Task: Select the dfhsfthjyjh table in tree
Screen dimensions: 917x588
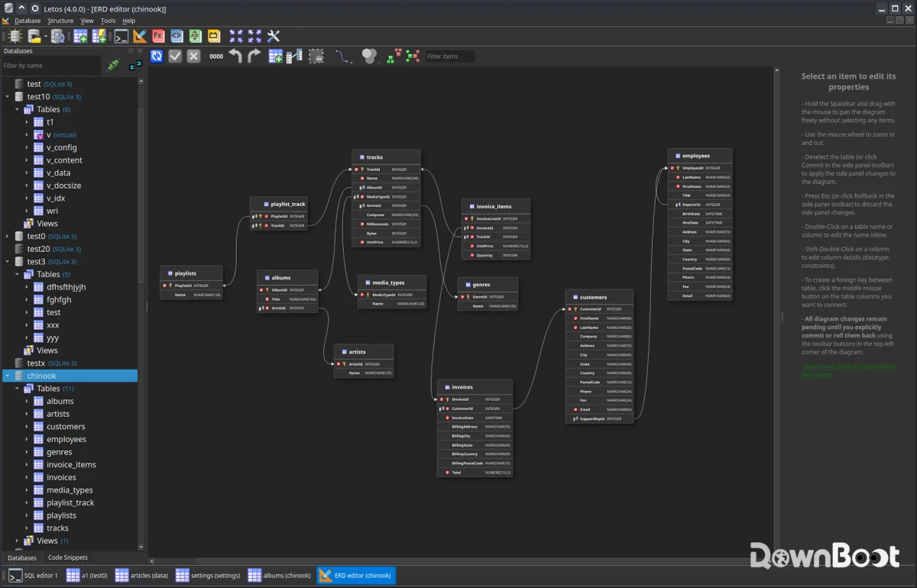Action: coord(66,287)
